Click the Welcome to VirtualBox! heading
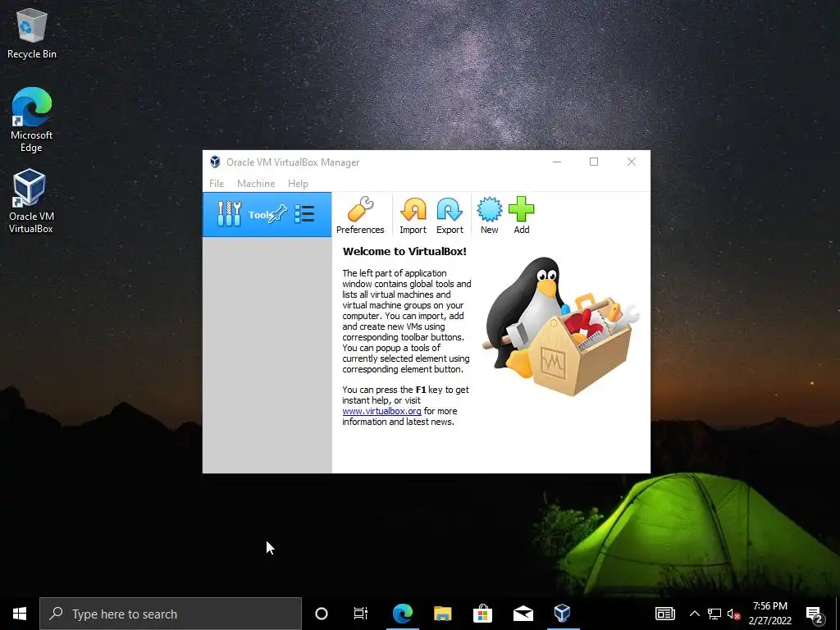The image size is (840, 630). [404, 251]
